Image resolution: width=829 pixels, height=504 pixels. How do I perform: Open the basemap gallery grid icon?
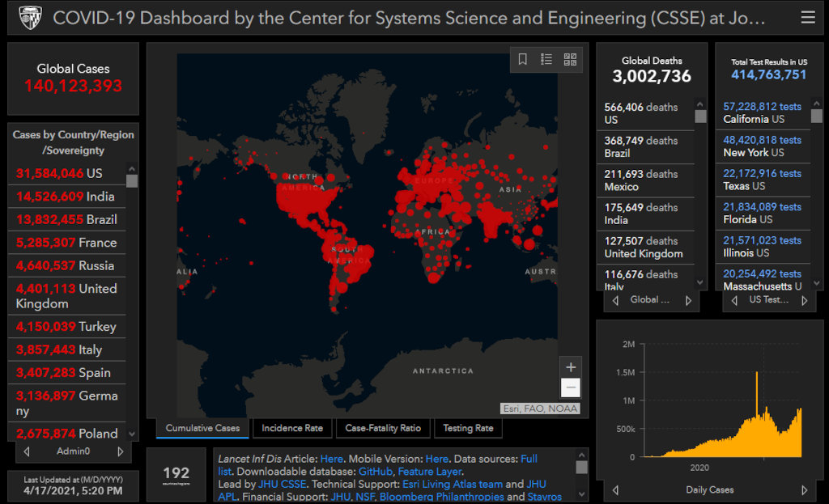[570, 58]
